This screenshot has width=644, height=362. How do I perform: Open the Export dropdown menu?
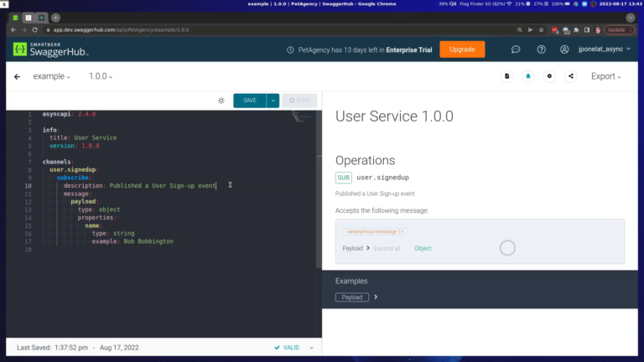tap(605, 76)
